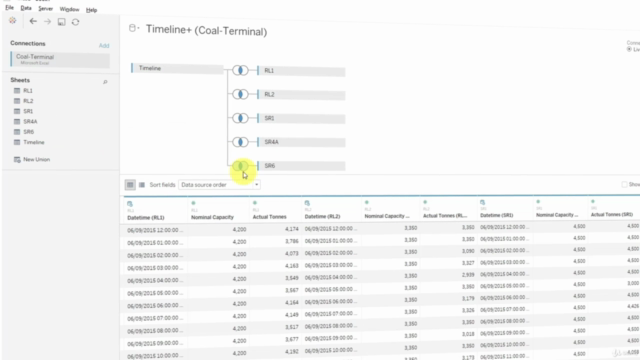Click the SR6 table in the canvas

[x=301, y=166]
